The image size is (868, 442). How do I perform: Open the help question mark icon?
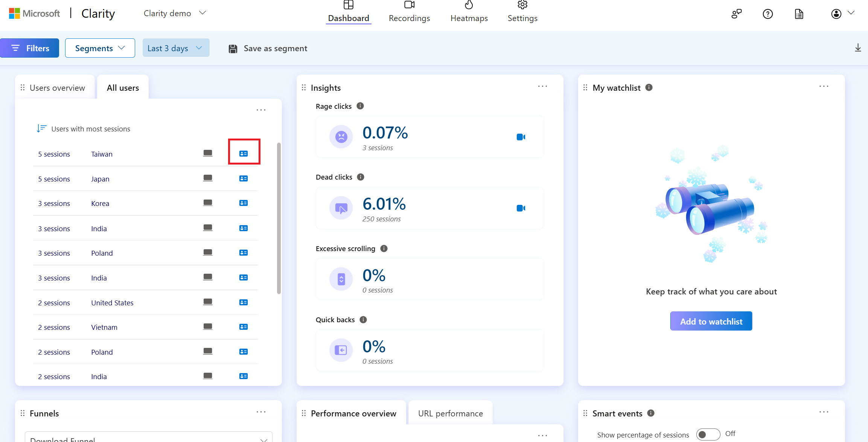pos(768,14)
